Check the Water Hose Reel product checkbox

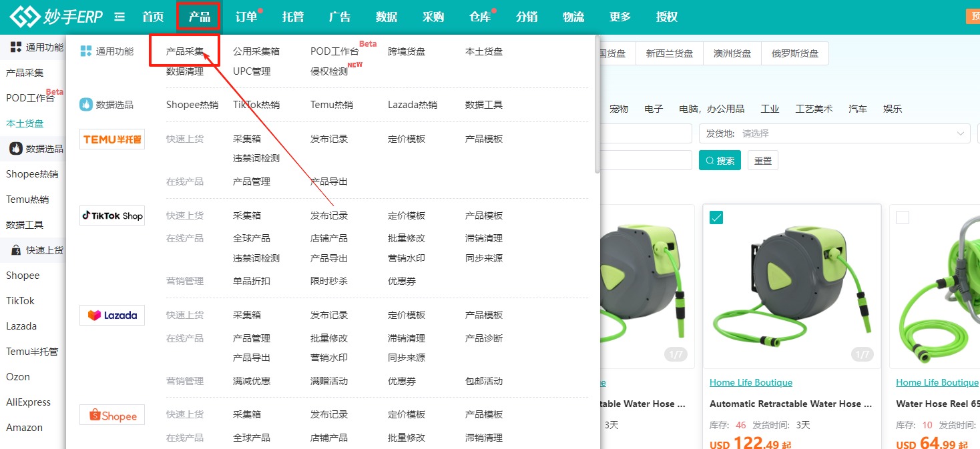pos(903,217)
